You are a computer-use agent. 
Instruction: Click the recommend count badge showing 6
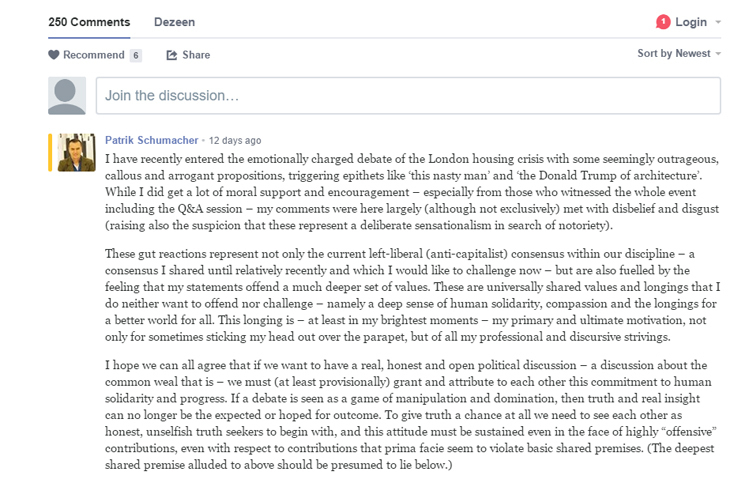coord(136,56)
